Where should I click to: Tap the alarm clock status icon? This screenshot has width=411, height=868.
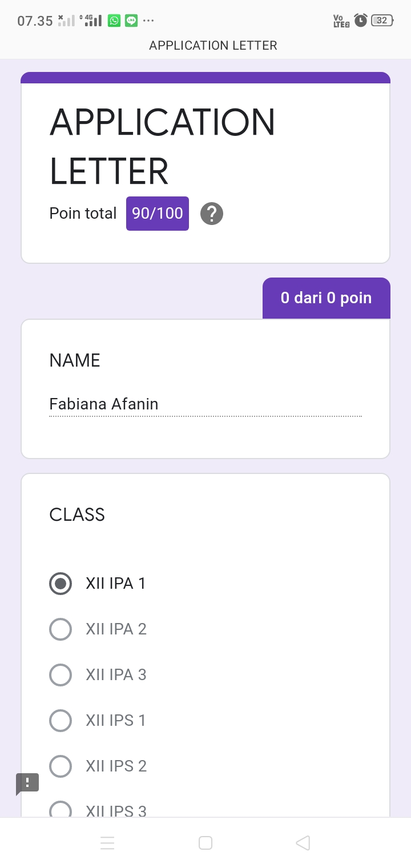[361, 21]
